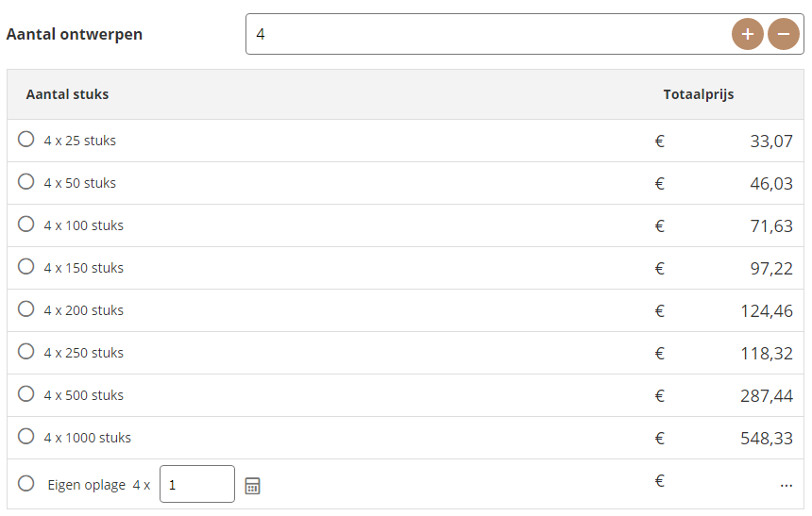Click the minus button to decrease designs

[783, 34]
